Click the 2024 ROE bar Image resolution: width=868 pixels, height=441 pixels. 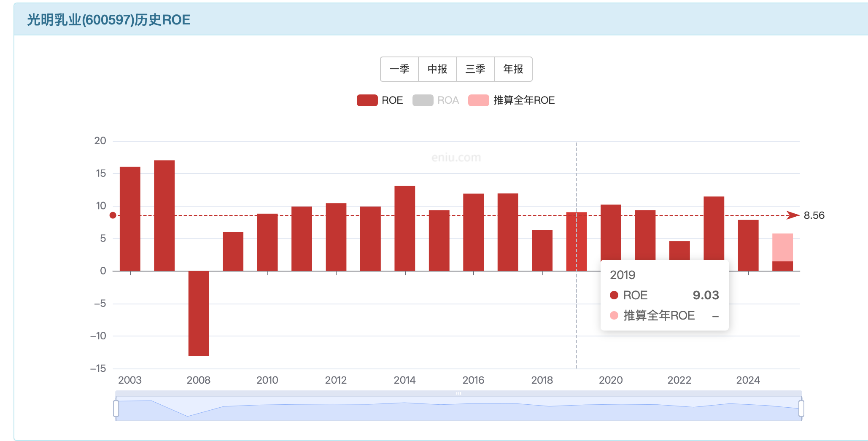point(748,245)
